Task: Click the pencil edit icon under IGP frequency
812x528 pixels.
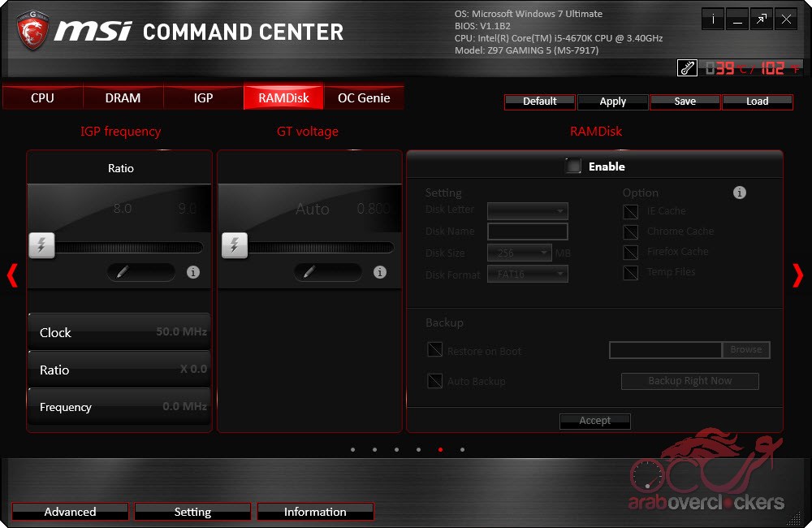Action: click(123, 272)
